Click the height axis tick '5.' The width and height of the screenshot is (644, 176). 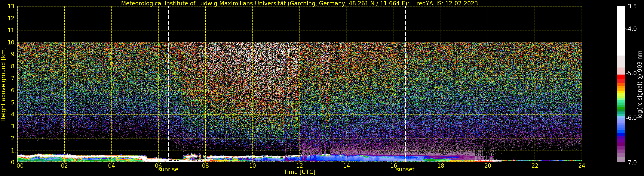coord(13,102)
